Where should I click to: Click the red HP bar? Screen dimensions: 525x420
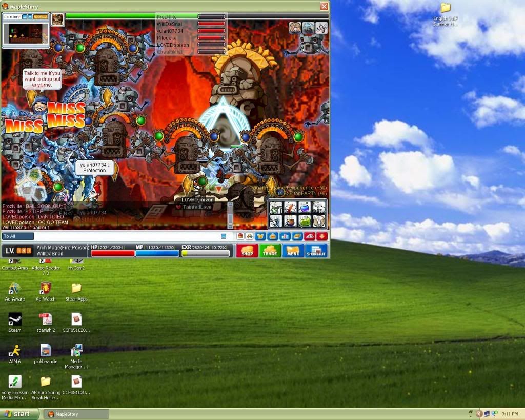pyautogui.click(x=113, y=253)
